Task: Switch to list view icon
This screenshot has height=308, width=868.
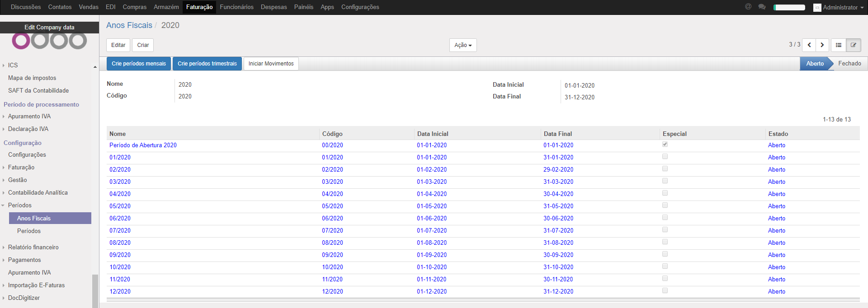Action: coord(839,45)
